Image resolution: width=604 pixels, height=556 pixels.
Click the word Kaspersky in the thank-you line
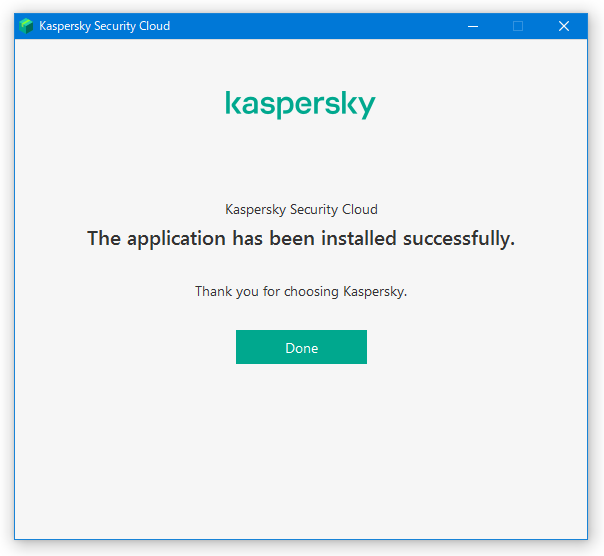[x=375, y=292]
